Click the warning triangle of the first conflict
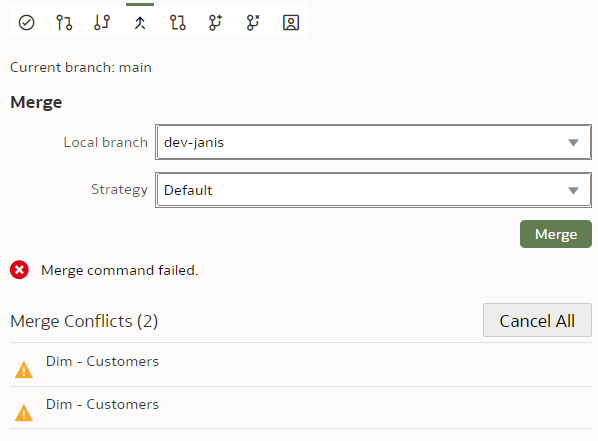598x441 pixels. pyautogui.click(x=24, y=370)
